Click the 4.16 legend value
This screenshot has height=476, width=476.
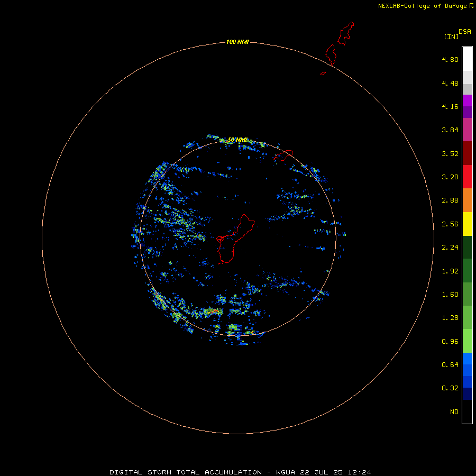coord(450,106)
